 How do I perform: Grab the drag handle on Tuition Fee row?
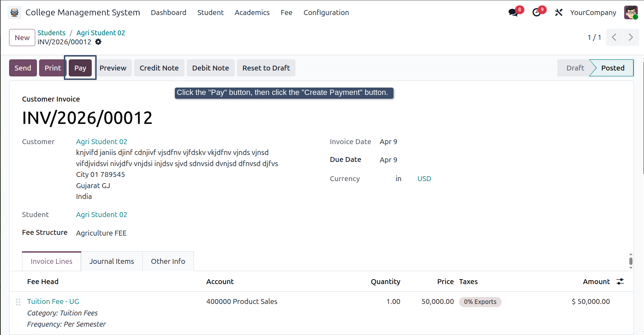coord(18,302)
